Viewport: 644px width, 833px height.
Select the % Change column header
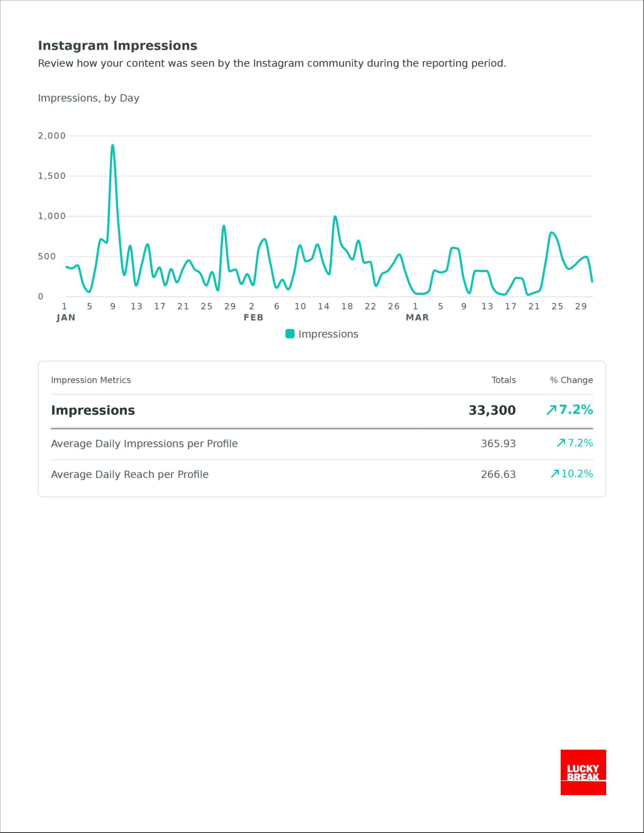(x=571, y=380)
